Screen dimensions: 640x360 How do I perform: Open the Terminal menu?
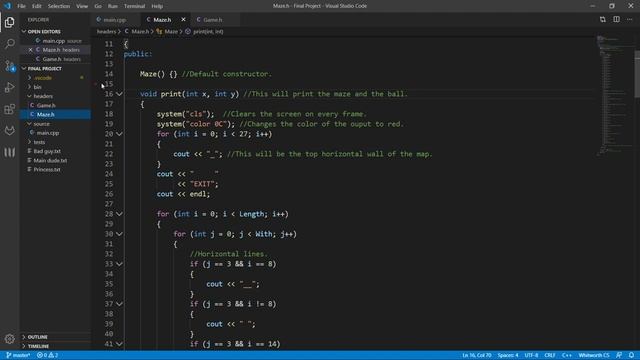pyautogui.click(x=134, y=6)
